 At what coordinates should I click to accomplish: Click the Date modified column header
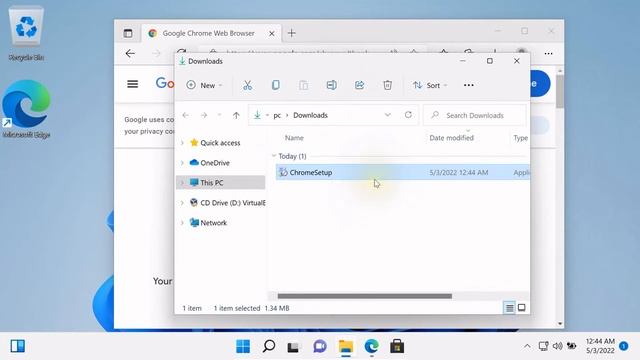click(451, 138)
